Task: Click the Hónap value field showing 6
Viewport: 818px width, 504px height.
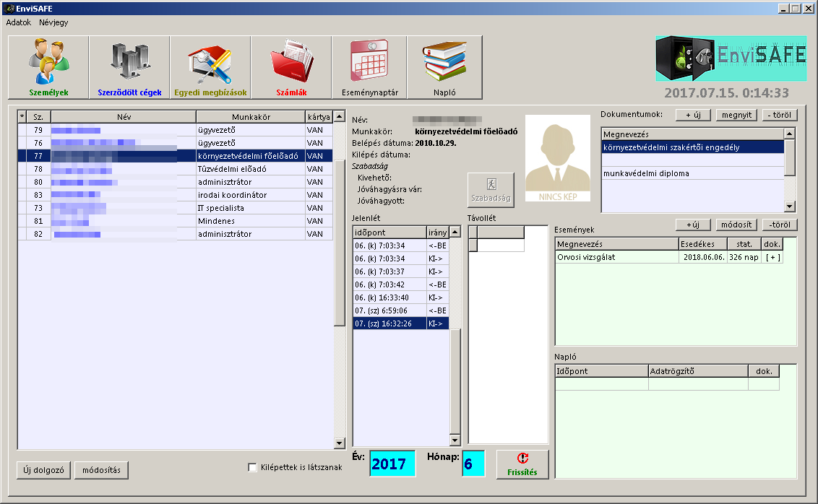Action: pyautogui.click(x=473, y=464)
